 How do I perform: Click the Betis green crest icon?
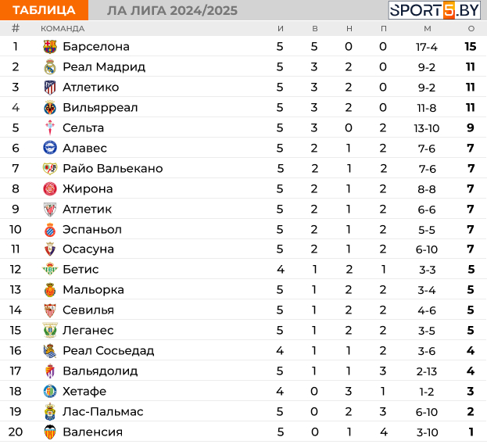coord(50,269)
